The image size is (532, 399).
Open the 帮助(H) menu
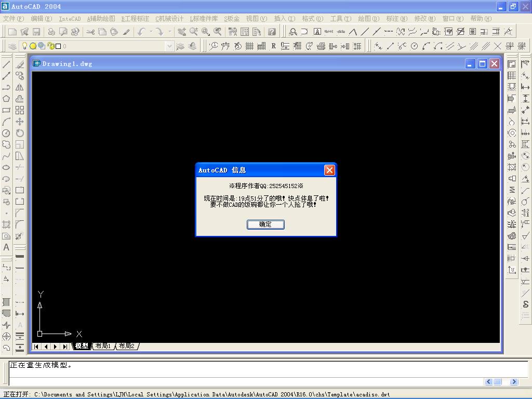[x=481, y=19]
